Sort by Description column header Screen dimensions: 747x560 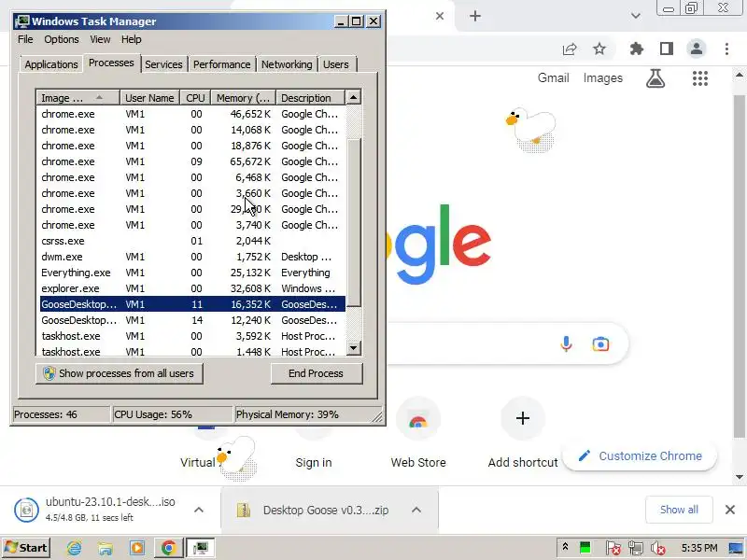point(310,98)
